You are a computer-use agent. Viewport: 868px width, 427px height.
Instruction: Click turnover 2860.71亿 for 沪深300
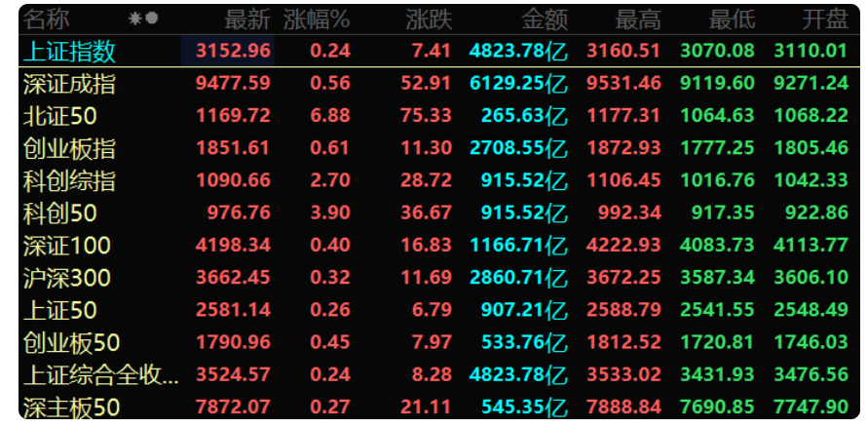coord(518,278)
